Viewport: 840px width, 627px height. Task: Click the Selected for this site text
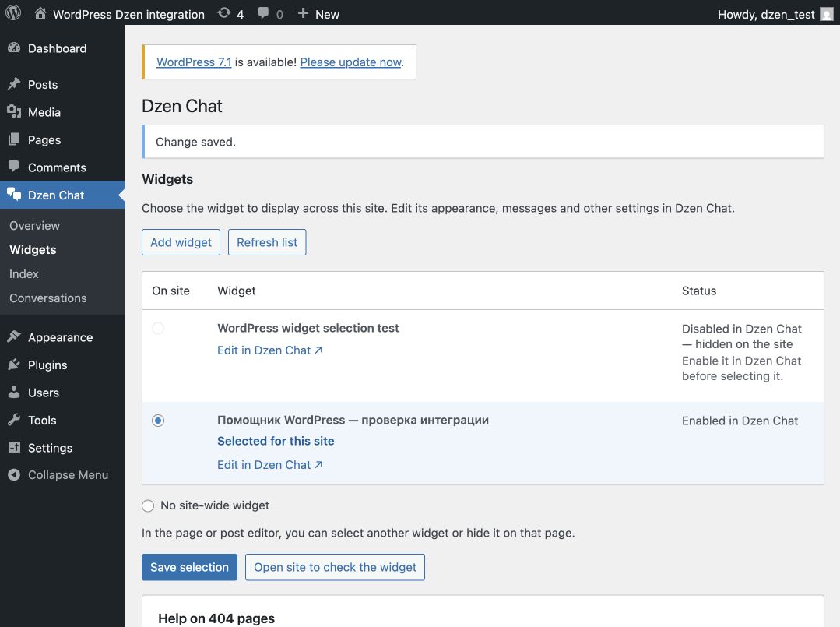(276, 441)
